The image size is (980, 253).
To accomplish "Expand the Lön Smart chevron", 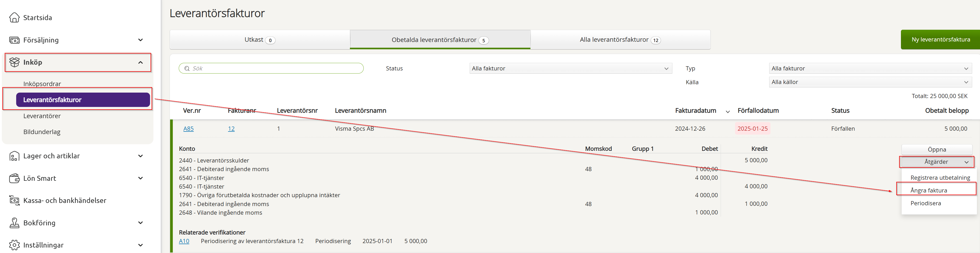I will (x=140, y=178).
